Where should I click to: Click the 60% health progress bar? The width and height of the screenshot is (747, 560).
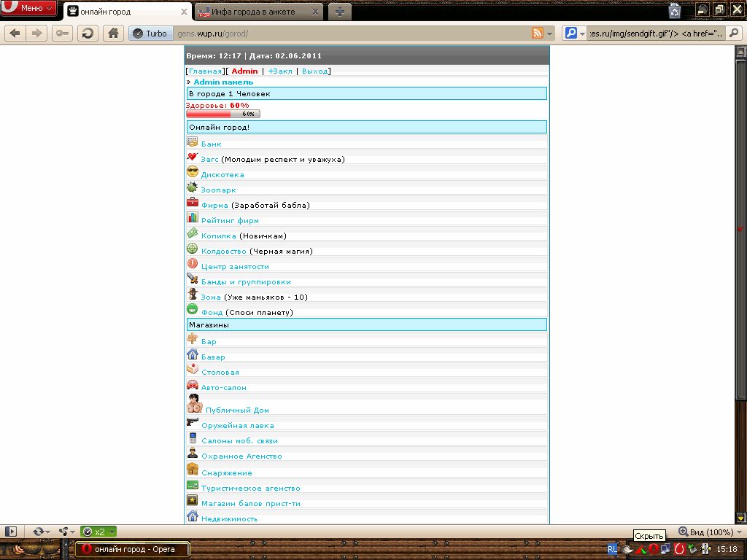tap(223, 114)
